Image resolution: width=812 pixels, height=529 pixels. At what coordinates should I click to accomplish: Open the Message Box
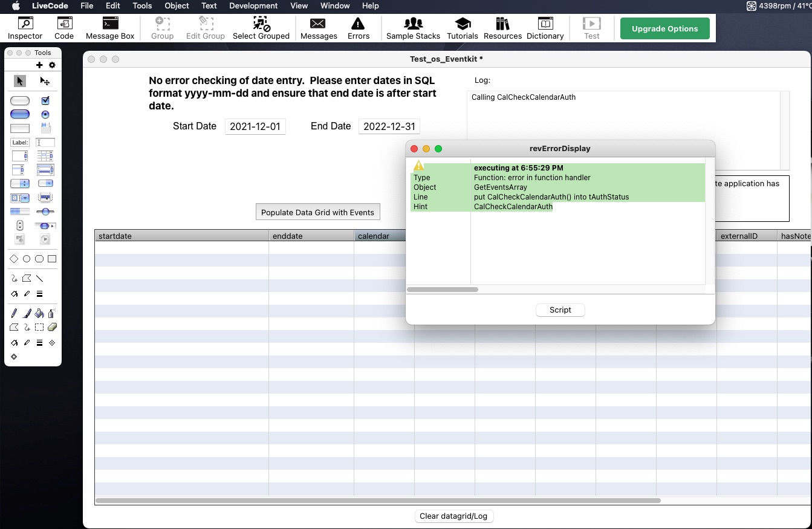click(110, 28)
